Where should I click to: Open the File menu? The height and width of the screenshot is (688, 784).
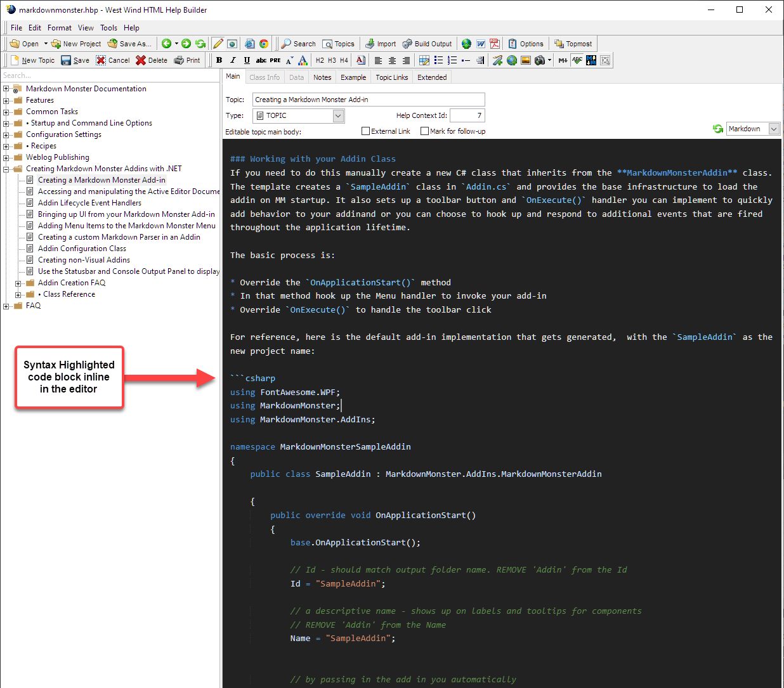coord(16,28)
